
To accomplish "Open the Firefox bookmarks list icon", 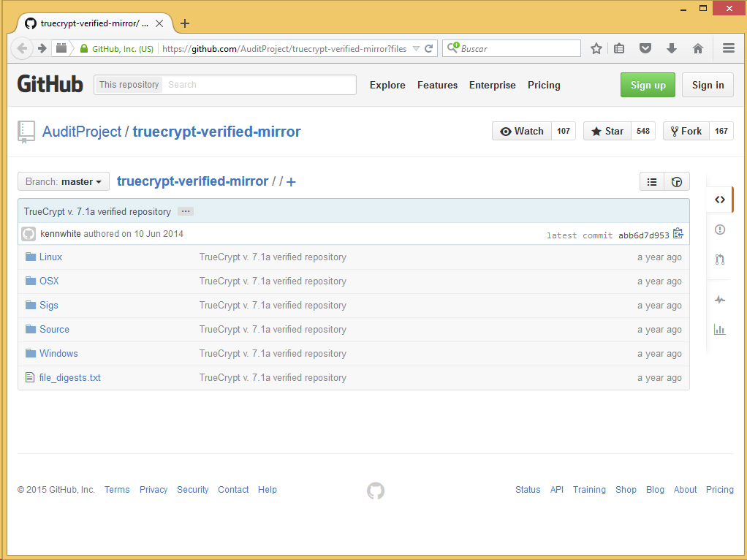I will click(x=619, y=48).
